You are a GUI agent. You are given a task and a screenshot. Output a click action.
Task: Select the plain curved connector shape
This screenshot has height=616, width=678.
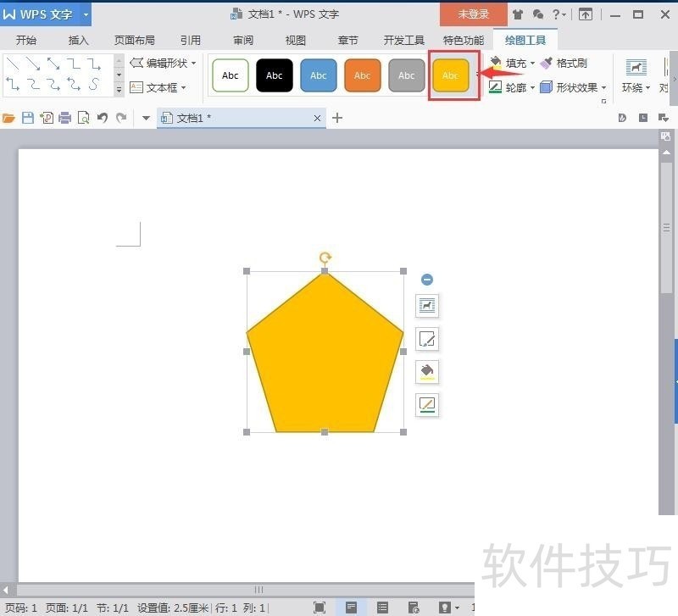tap(33, 84)
